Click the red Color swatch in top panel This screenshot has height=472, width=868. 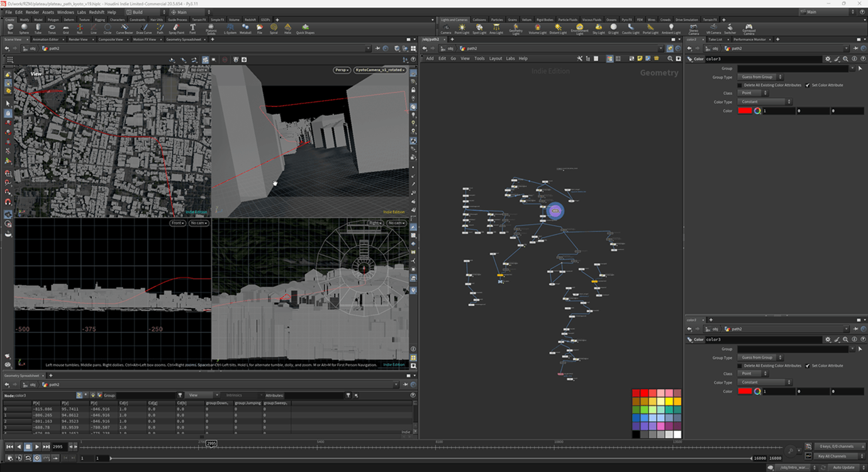pos(745,111)
